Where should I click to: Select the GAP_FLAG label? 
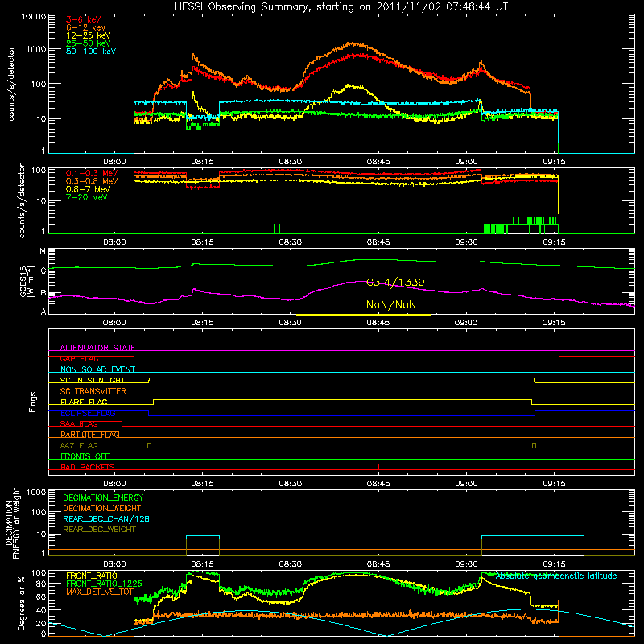click(x=79, y=358)
